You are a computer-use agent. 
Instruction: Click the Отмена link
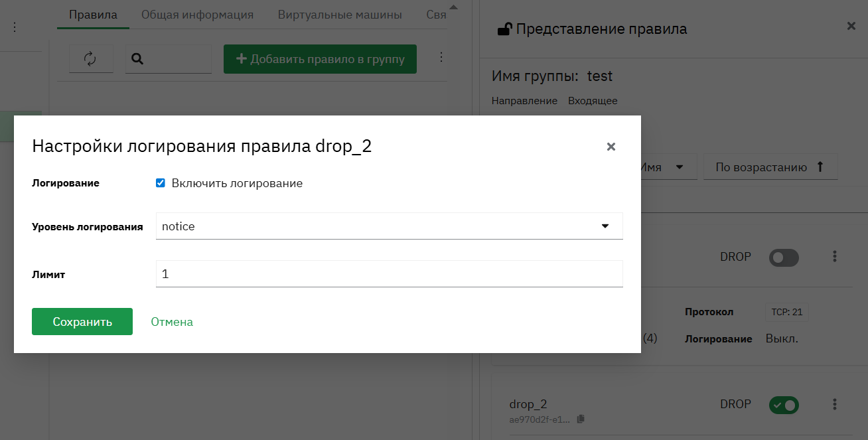[x=172, y=322]
